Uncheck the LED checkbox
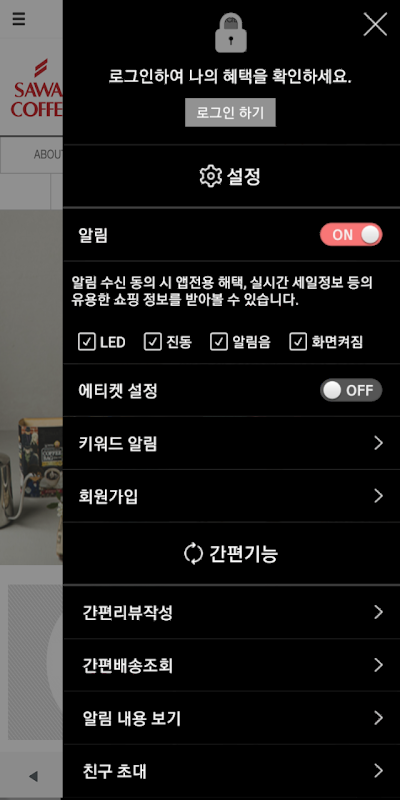Screen dimensions: 400x800 point(87,342)
